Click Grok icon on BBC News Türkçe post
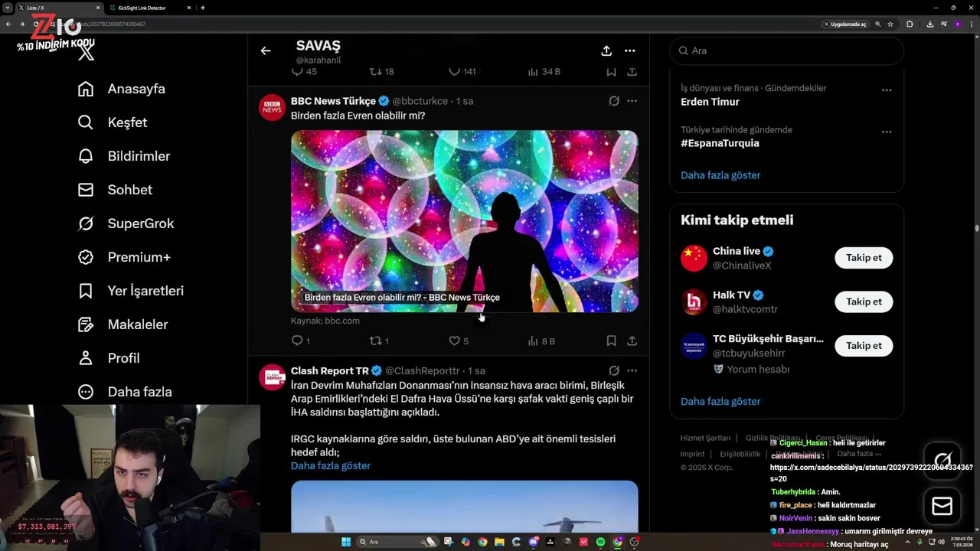The width and height of the screenshot is (980, 551). click(614, 101)
